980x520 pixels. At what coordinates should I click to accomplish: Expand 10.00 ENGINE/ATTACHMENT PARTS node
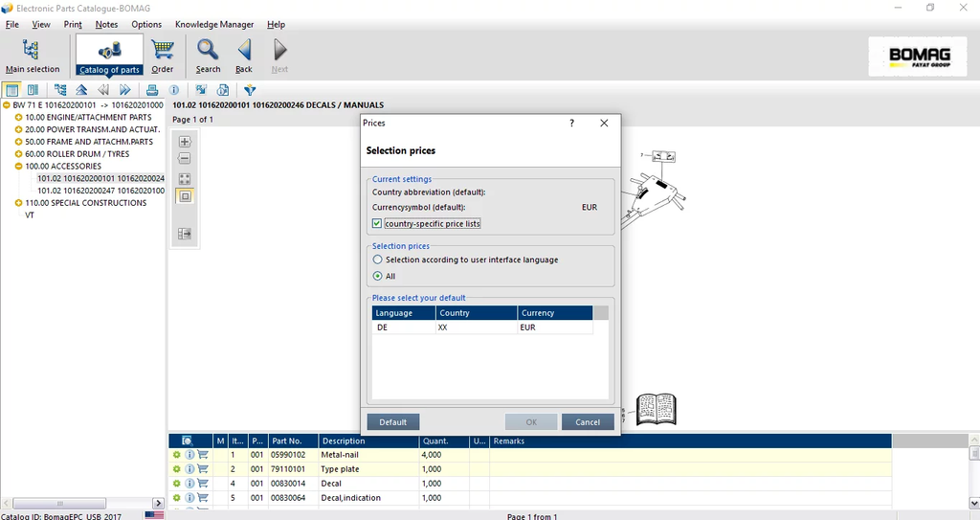click(x=19, y=117)
